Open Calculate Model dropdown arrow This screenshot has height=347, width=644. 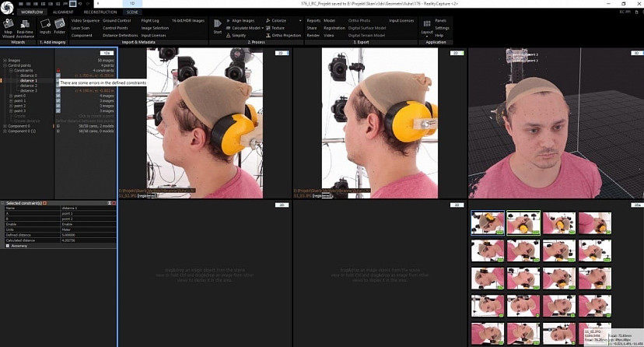coord(262,28)
